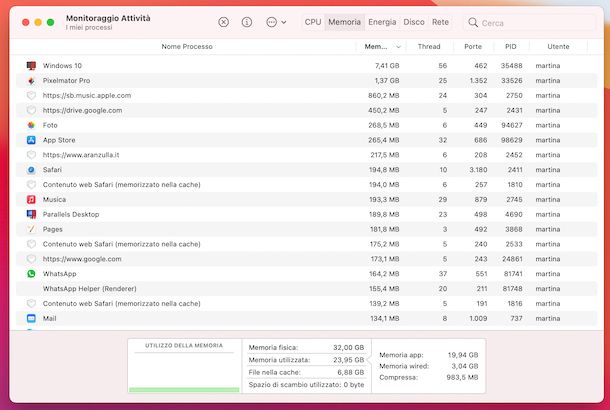Image resolution: width=610 pixels, height=410 pixels.
Task: Expand the ellipsis actions dropdown menu
Action: pos(276,21)
